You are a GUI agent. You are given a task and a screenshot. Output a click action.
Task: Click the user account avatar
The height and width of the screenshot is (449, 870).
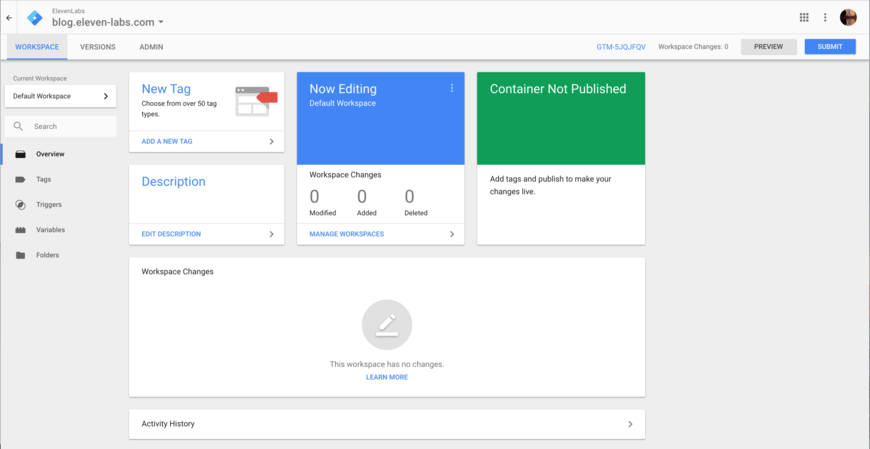[848, 17]
